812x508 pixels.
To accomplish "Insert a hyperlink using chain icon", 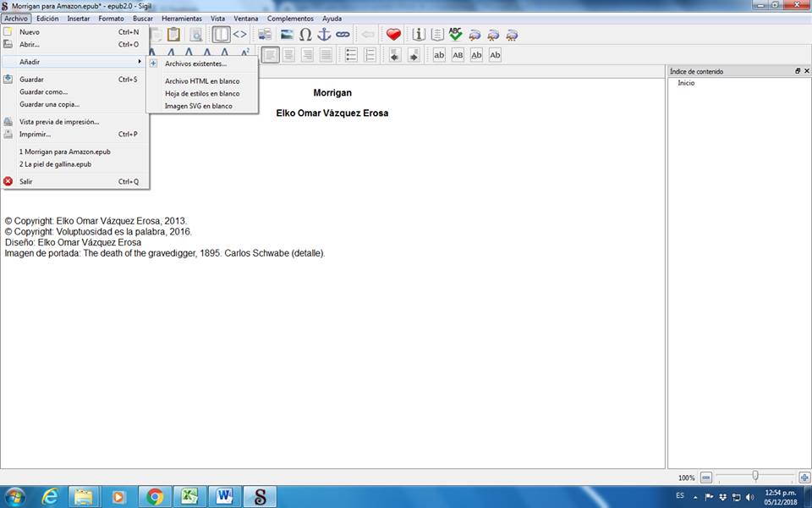I will [x=343, y=35].
